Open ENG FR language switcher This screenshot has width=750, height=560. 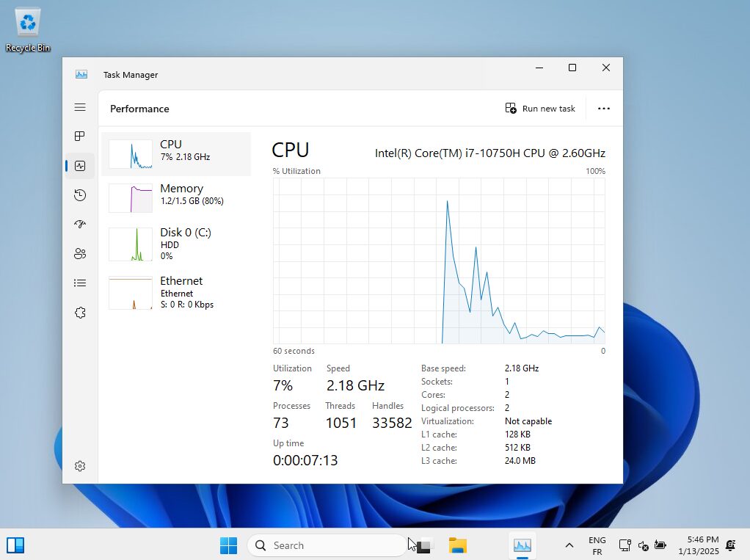(597, 545)
